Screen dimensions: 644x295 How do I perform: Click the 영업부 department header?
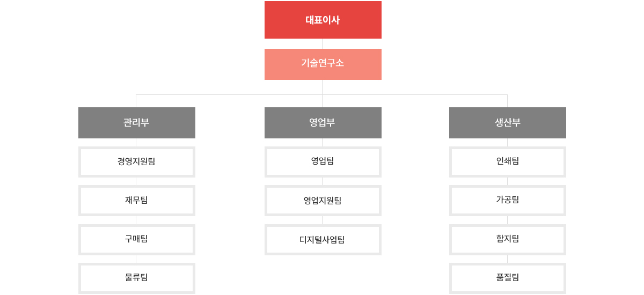[323, 123]
